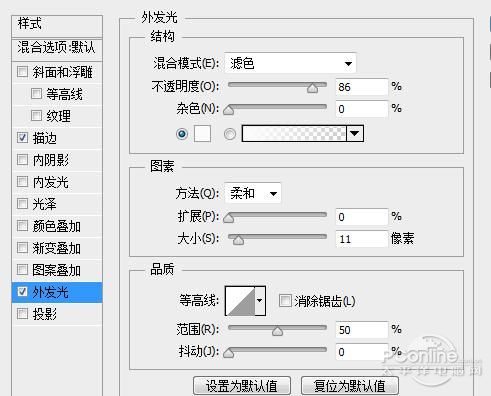This screenshot has width=491, height=396.
Task: Select the 描边 style row label
Action: pos(45,138)
